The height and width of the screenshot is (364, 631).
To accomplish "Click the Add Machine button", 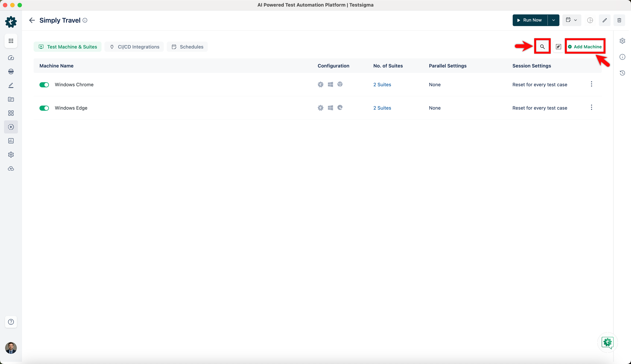I will coord(585,47).
